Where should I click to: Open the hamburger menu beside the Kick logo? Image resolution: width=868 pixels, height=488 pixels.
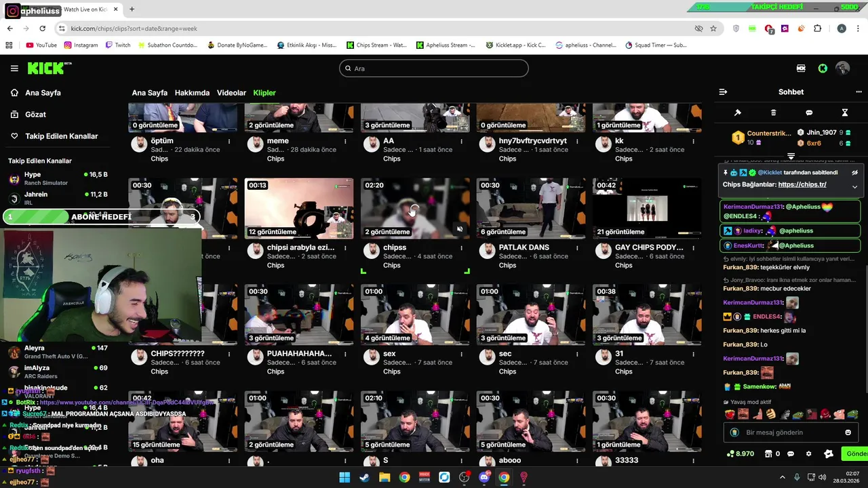pos(14,68)
